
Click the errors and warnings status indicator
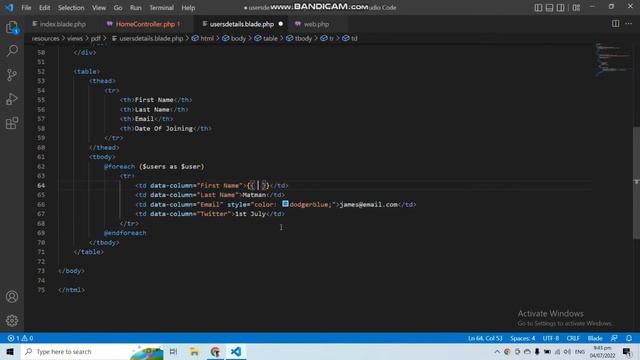pos(20,338)
